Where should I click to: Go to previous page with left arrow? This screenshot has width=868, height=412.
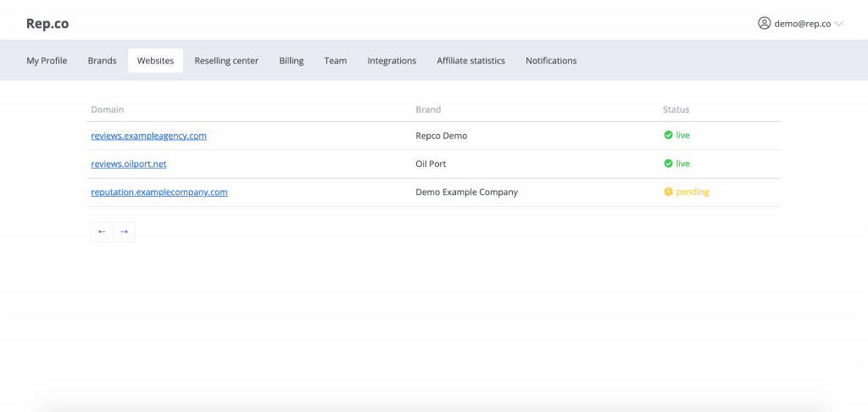[102, 231]
